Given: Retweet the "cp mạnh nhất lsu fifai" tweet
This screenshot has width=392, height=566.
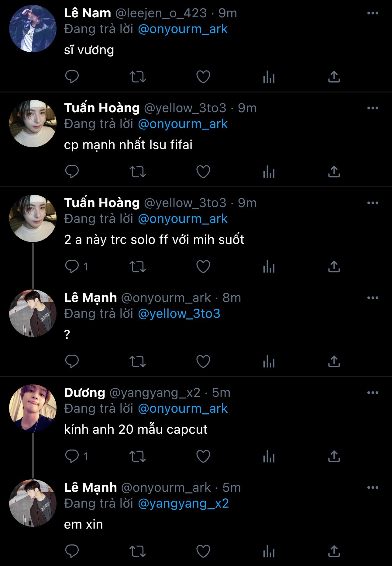Looking at the screenshot, I should [138, 172].
